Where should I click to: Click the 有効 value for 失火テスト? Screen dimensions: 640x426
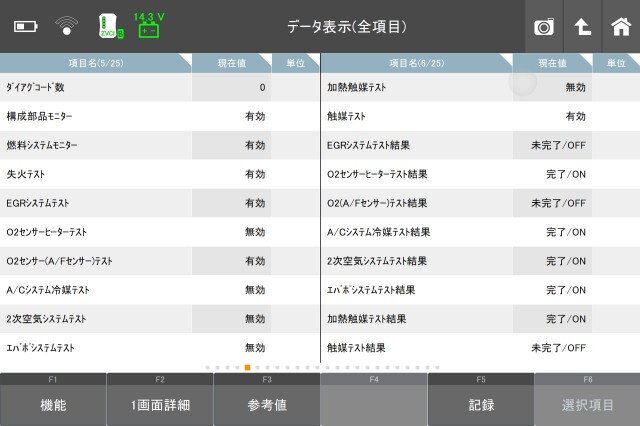[255, 174]
